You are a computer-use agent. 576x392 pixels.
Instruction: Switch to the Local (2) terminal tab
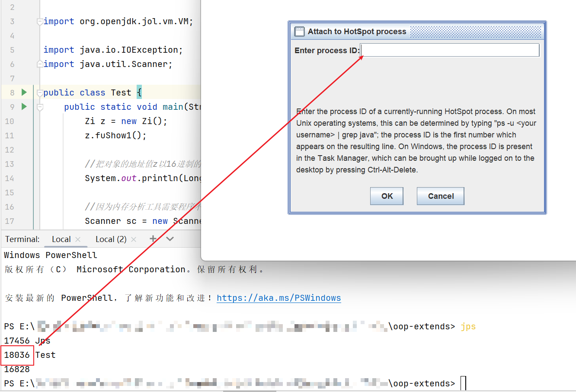[x=111, y=239]
